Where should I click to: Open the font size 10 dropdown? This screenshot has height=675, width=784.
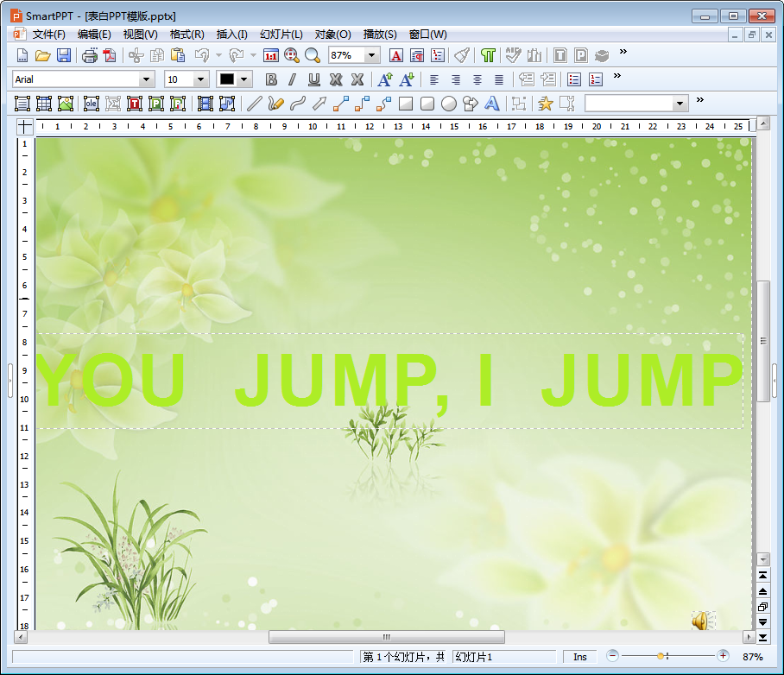tap(200, 79)
